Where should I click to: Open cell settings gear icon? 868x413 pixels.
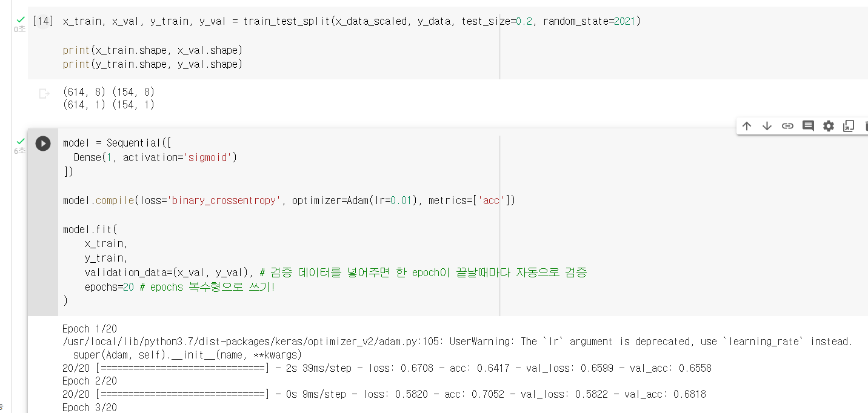point(829,126)
